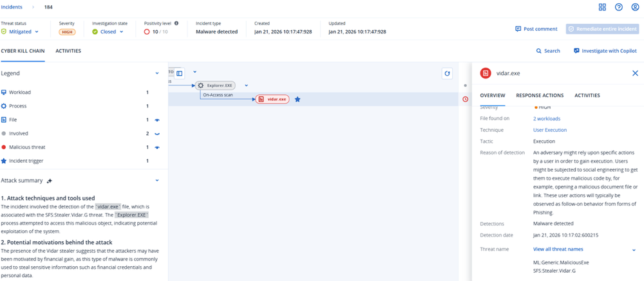644x281 pixels.
Task: Toggle visibility of File items in legend
Action: click(157, 120)
